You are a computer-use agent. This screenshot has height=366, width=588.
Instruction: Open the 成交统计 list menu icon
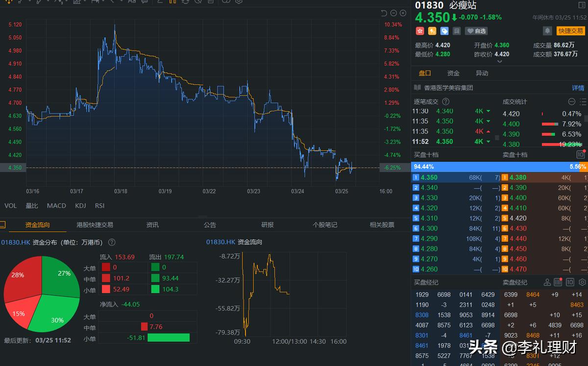[582, 101]
